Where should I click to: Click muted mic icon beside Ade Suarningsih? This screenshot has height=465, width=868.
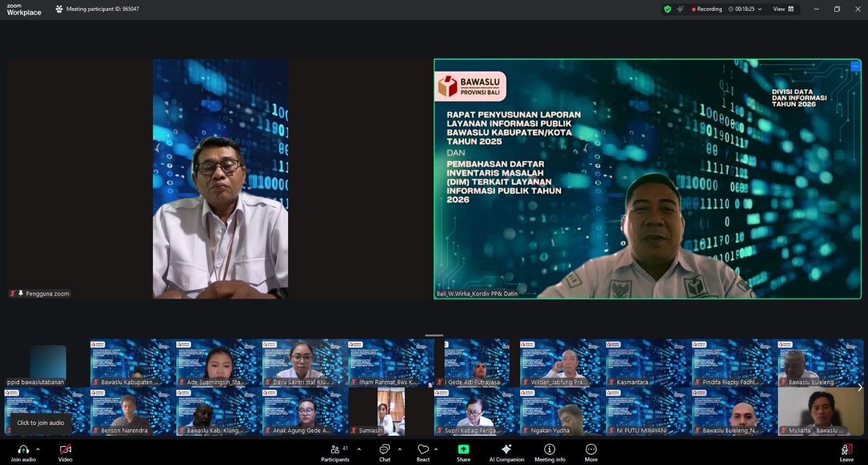click(x=182, y=382)
